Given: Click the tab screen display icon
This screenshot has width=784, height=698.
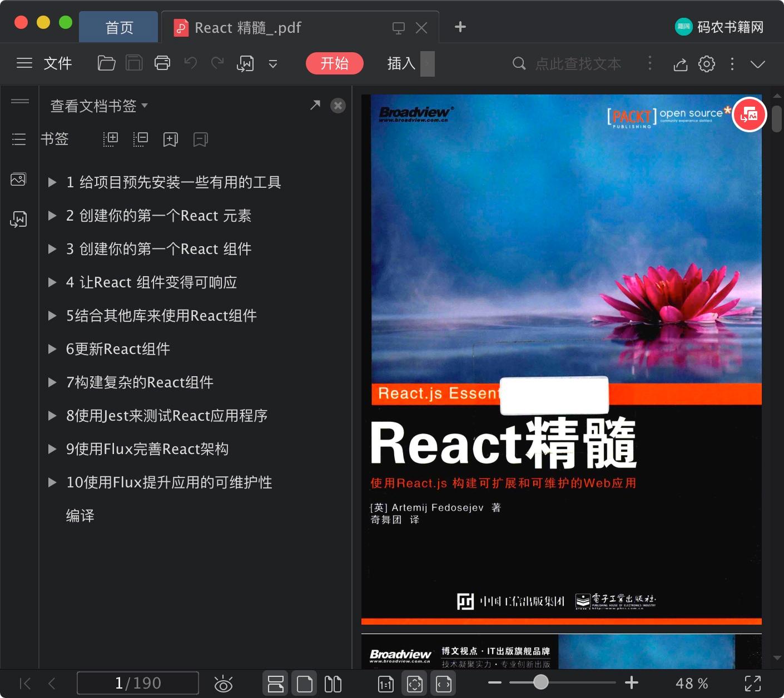Looking at the screenshot, I should click(x=399, y=28).
